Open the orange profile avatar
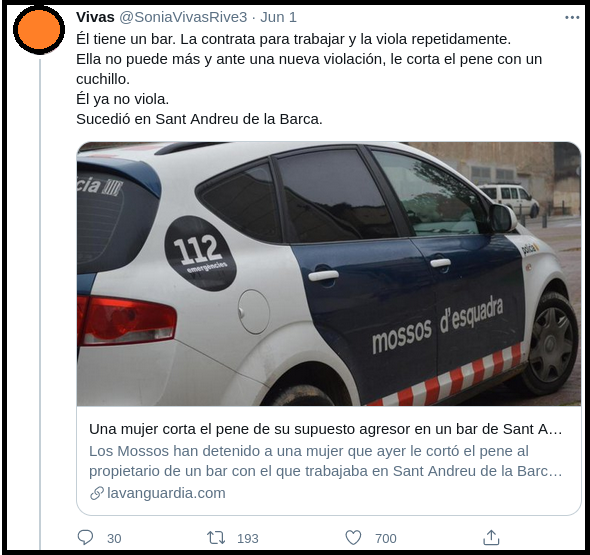The width and height of the screenshot is (590, 555). click(39, 29)
